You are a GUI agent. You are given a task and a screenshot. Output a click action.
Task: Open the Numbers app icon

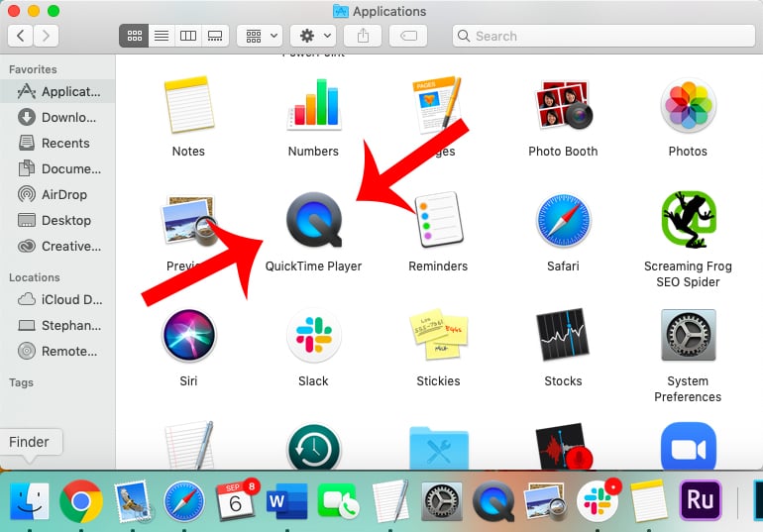(314, 105)
